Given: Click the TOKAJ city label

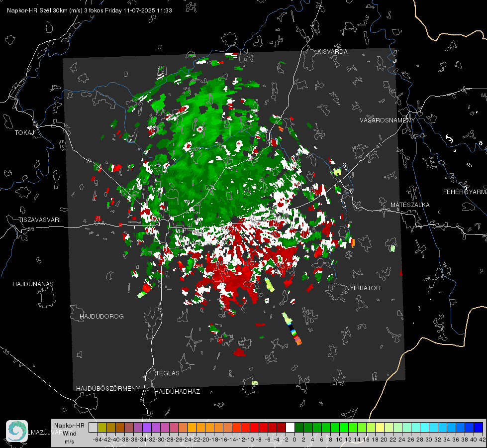Looking at the screenshot, I should [x=24, y=133].
